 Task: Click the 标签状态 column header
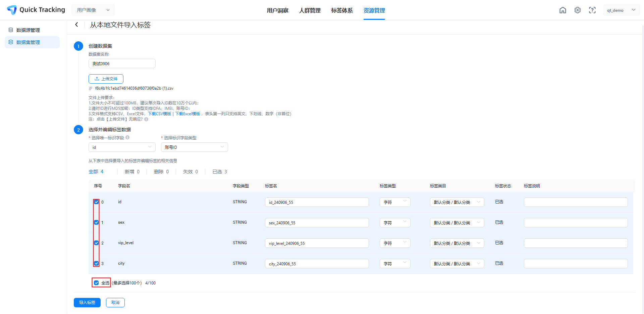[503, 186]
